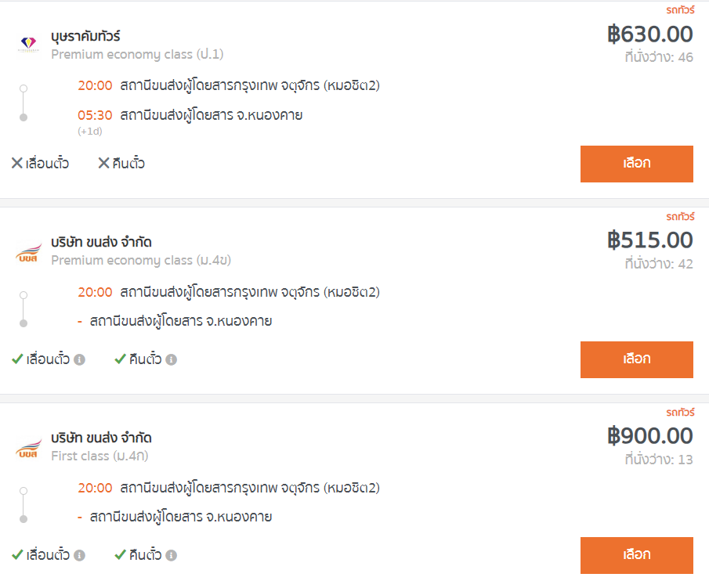Click the บุษราคัมทัวร์ company name
709x588 pixels.
click(85, 36)
